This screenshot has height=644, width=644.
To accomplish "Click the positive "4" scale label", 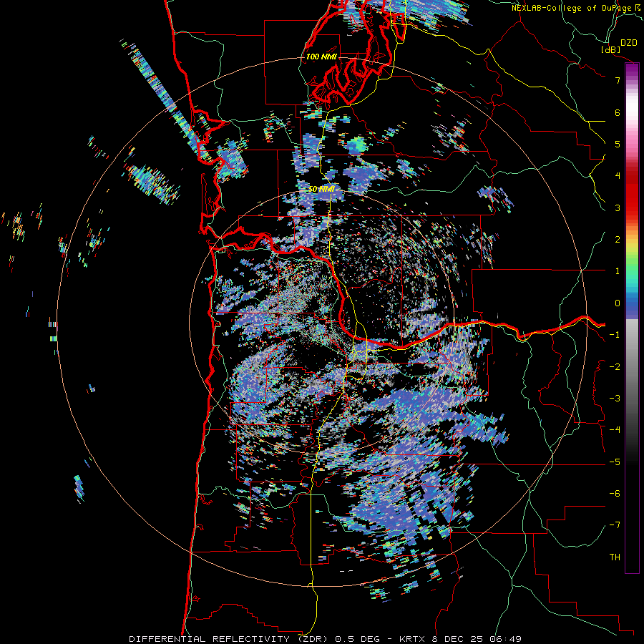I will [618, 176].
